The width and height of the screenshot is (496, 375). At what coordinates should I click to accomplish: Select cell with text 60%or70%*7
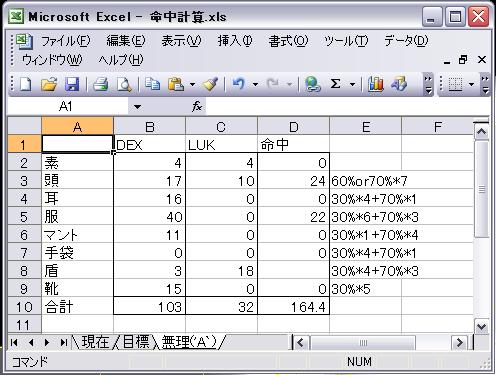coord(366,180)
